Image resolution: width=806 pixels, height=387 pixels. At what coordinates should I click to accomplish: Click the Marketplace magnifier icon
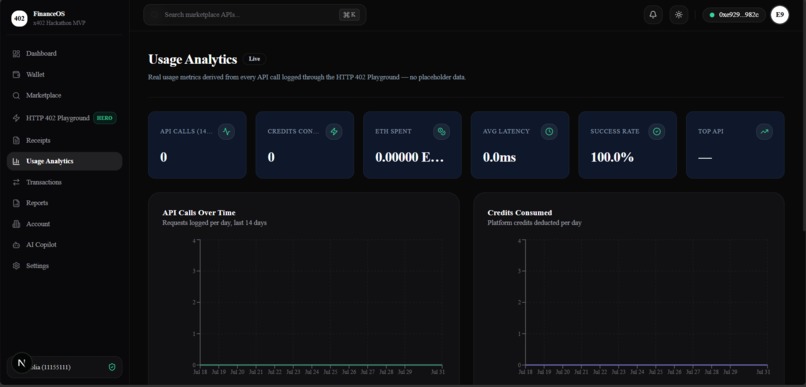pyautogui.click(x=16, y=96)
